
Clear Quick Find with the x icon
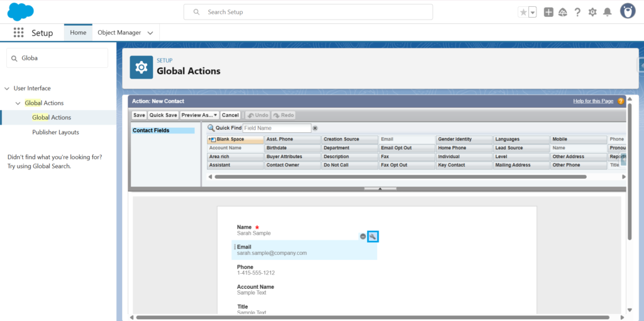tap(315, 128)
